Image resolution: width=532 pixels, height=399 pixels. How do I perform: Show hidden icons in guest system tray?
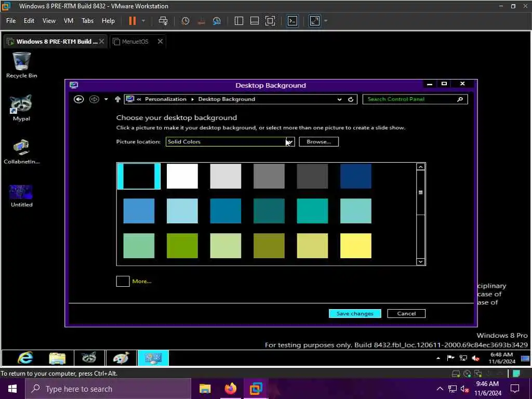438,358
